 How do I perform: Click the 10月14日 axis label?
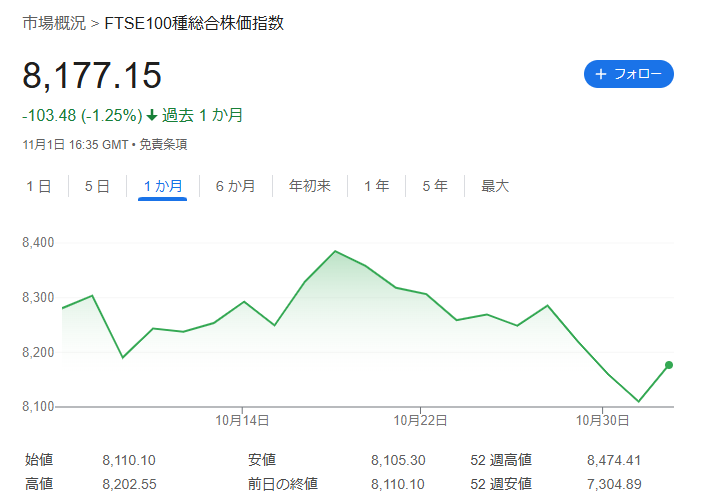click(x=242, y=421)
